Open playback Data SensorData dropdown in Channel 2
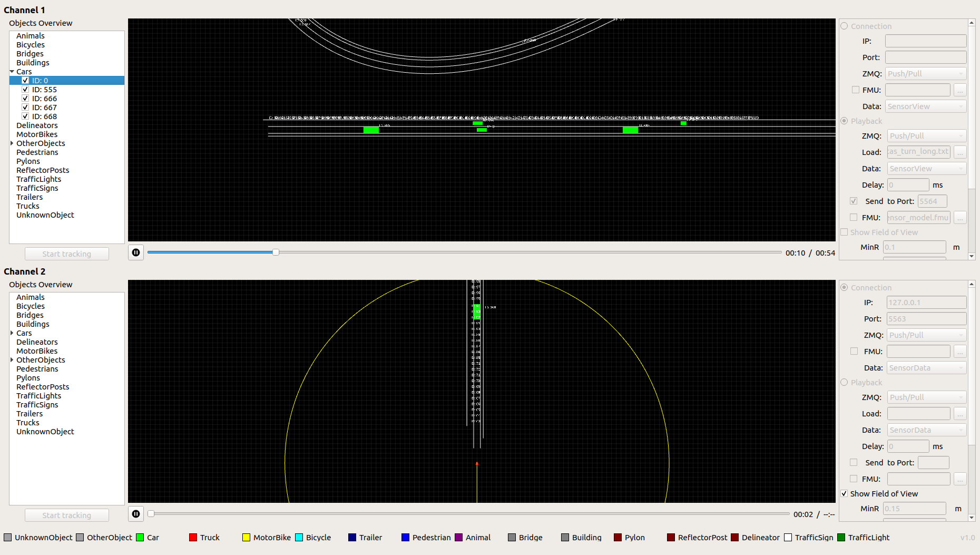 click(x=927, y=430)
